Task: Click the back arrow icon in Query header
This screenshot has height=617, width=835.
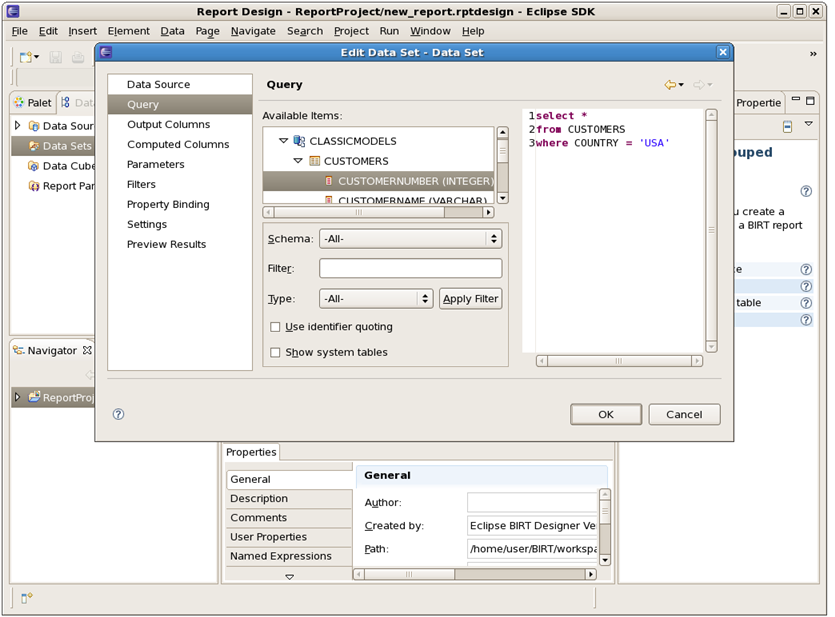Action: (670, 85)
